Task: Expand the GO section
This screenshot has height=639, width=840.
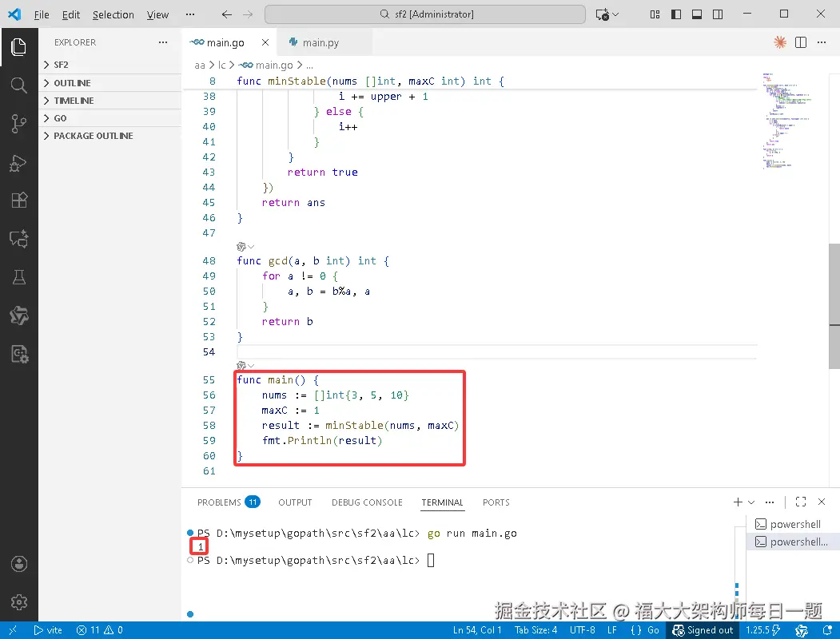Action: click(109, 118)
